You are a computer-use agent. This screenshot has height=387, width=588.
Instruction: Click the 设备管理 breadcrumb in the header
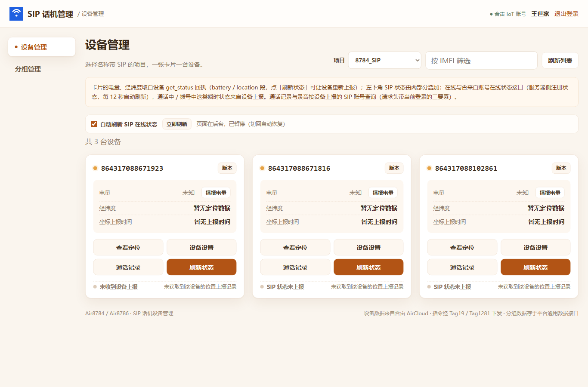[93, 14]
